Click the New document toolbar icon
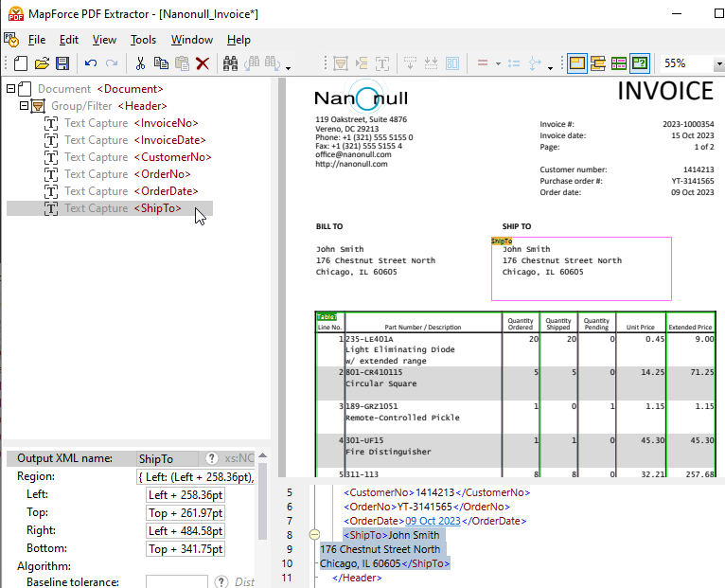 [x=21, y=63]
